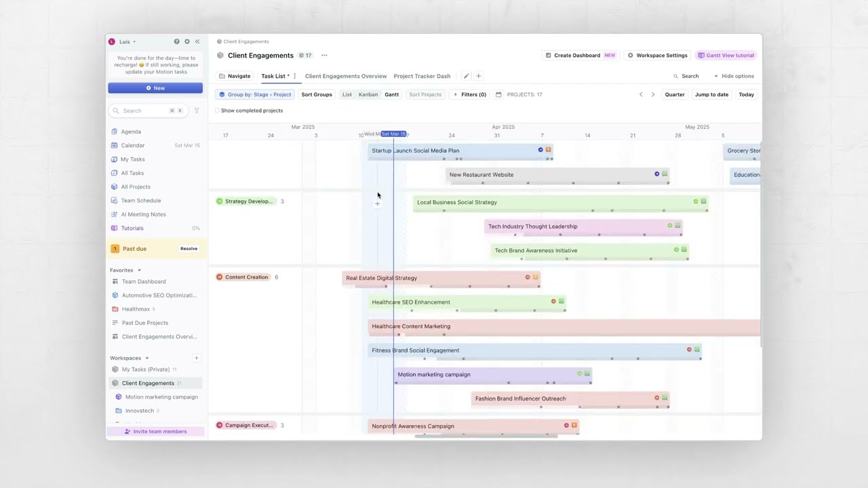The height and width of the screenshot is (488, 868).
Task: Open AI Meeting Notes in sidebar
Action: pos(143,214)
